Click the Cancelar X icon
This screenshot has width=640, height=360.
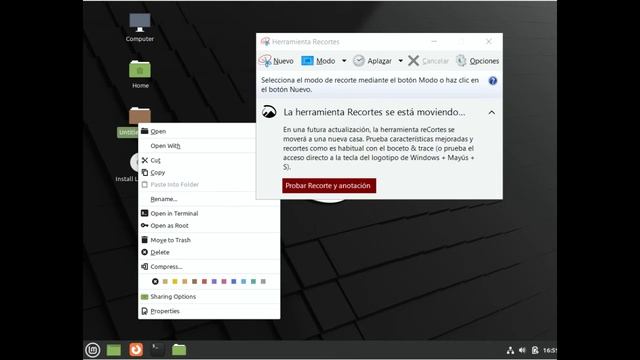point(413,61)
